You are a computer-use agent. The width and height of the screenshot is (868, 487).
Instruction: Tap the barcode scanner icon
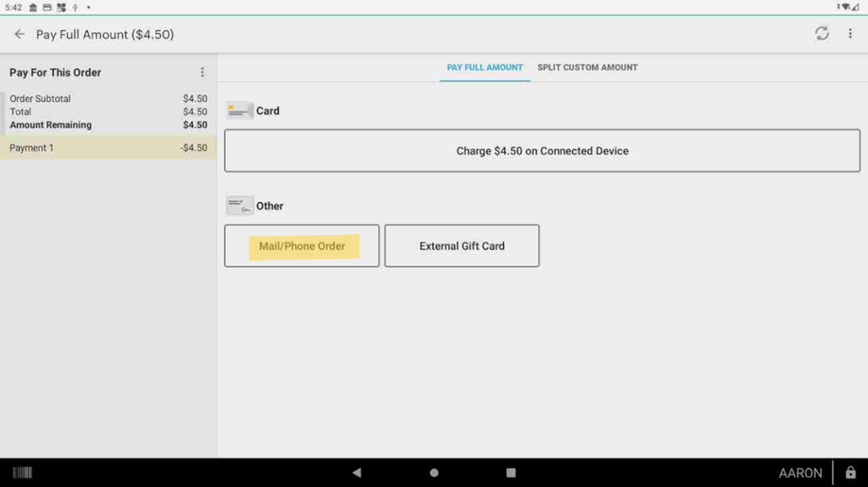23,473
